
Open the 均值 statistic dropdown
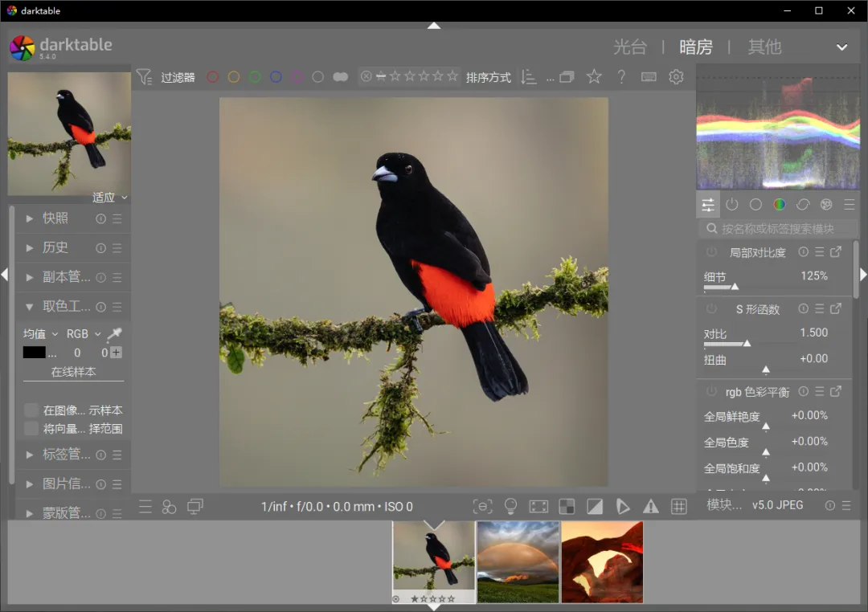(40, 333)
